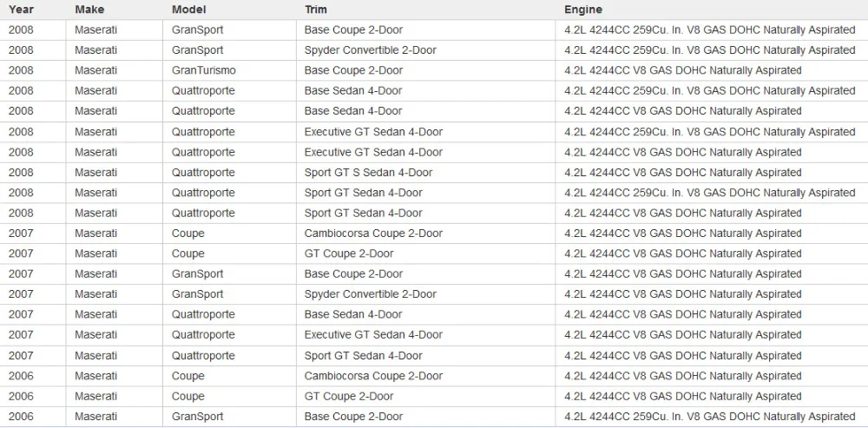Click Maserati make in 2007 Sport GT Sedan row
This screenshot has width=868, height=428.
[x=95, y=355]
